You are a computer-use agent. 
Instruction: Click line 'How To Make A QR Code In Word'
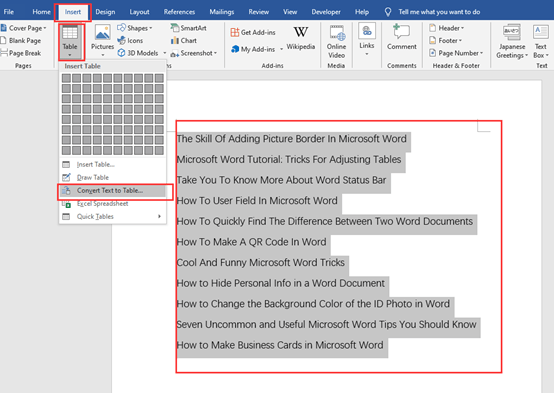(252, 242)
